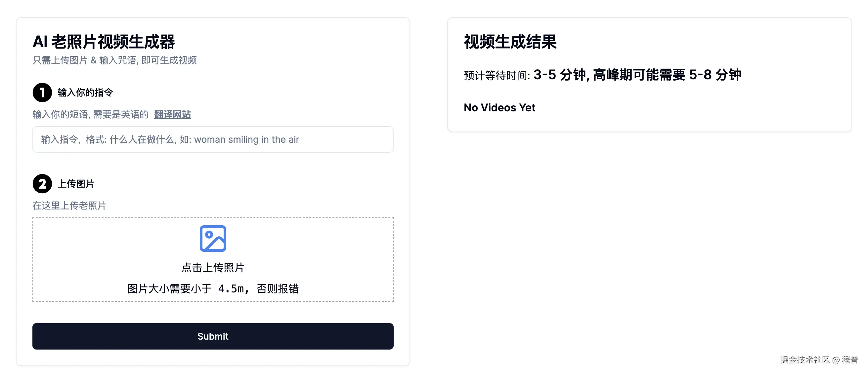The width and height of the screenshot is (868, 374).
Task: Click the No Videos Yet message
Action: 499,108
